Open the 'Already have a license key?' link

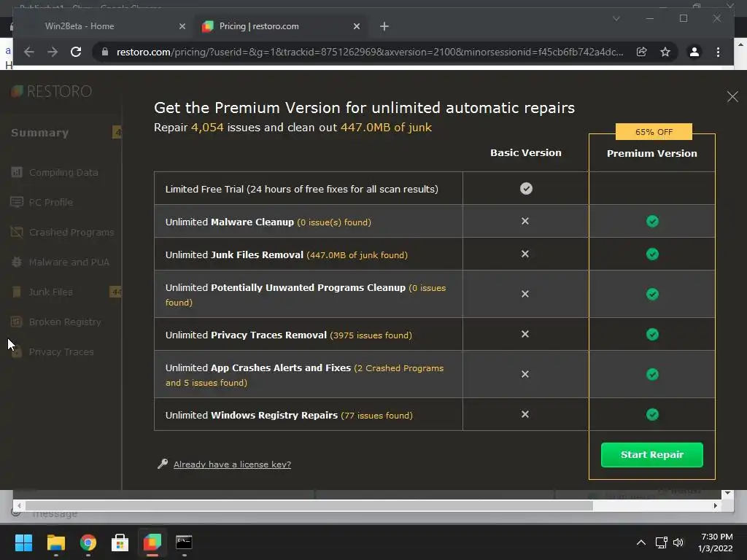232,464
